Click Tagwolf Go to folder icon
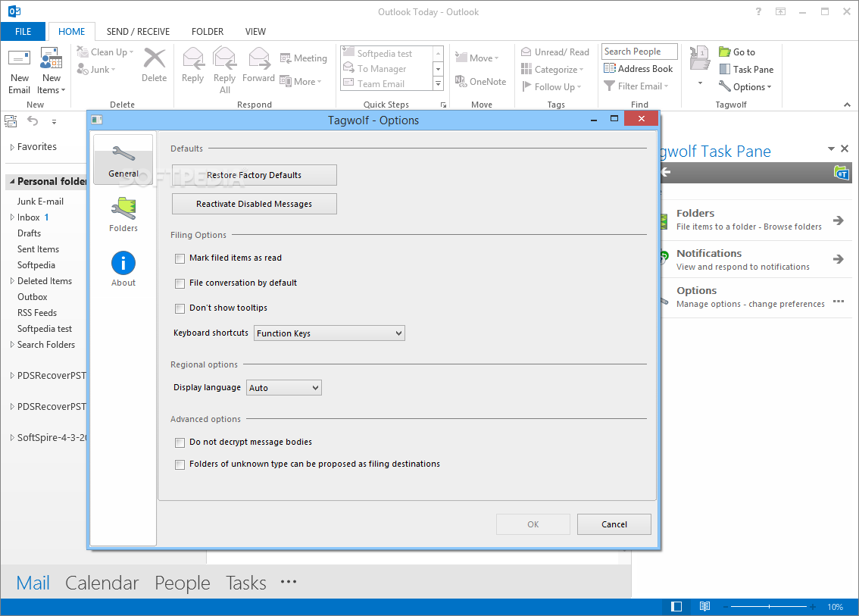The height and width of the screenshot is (616, 859). (x=724, y=52)
